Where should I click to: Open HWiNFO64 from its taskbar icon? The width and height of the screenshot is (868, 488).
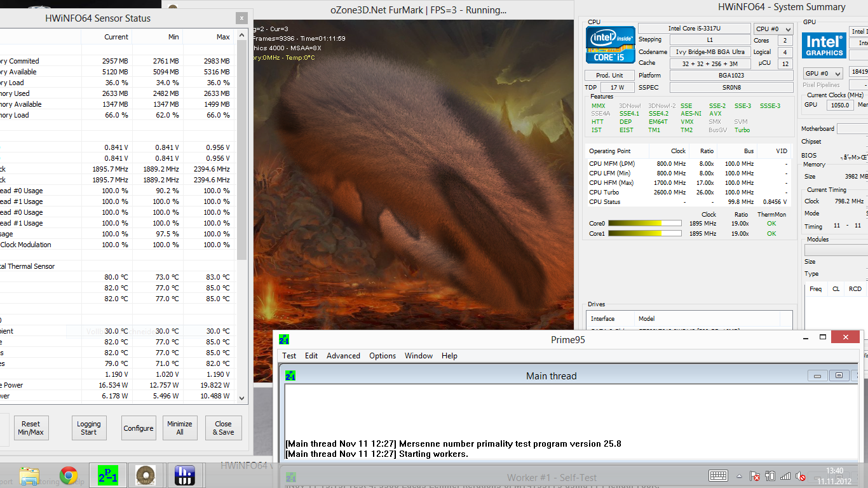[x=185, y=475]
